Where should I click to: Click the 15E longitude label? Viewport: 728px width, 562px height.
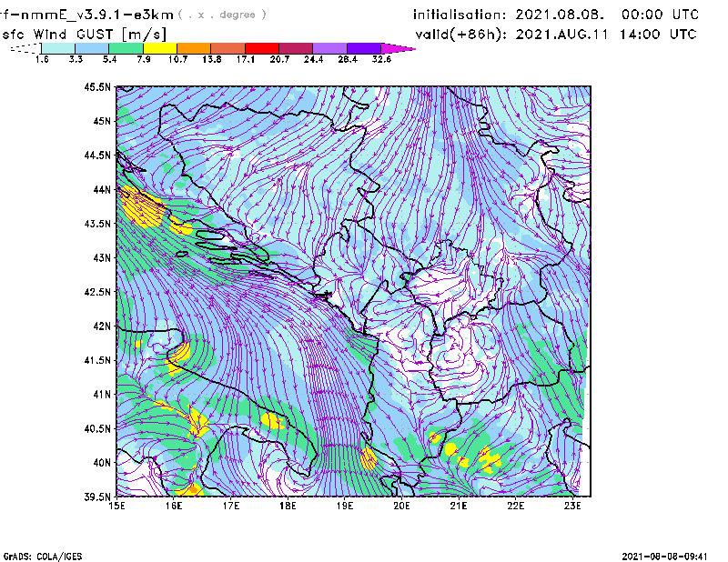coord(116,506)
